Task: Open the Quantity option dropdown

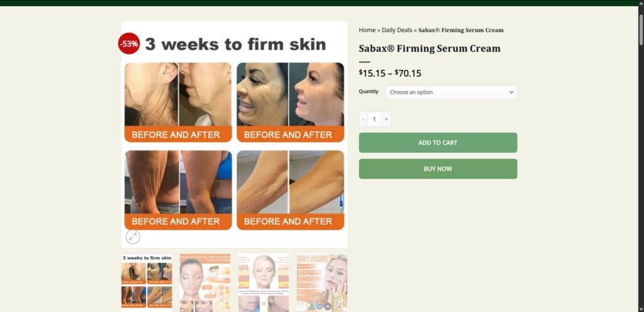Action: pos(451,92)
